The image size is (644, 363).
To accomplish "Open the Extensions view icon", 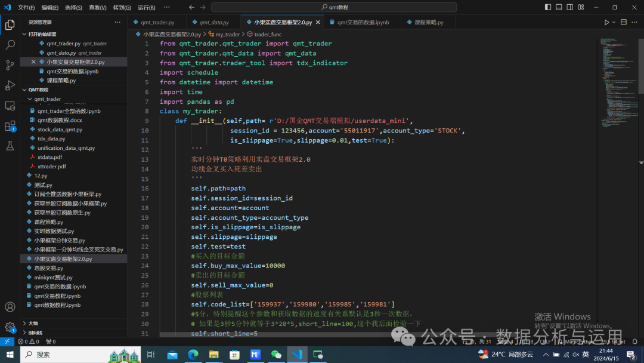I will pyautogui.click(x=10, y=126).
